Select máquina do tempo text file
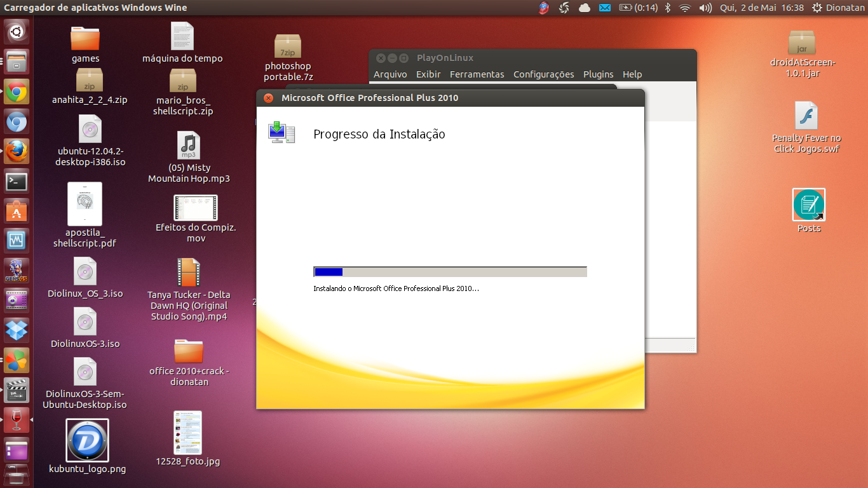The height and width of the screenshot is (488, 868). click(182, 43)
